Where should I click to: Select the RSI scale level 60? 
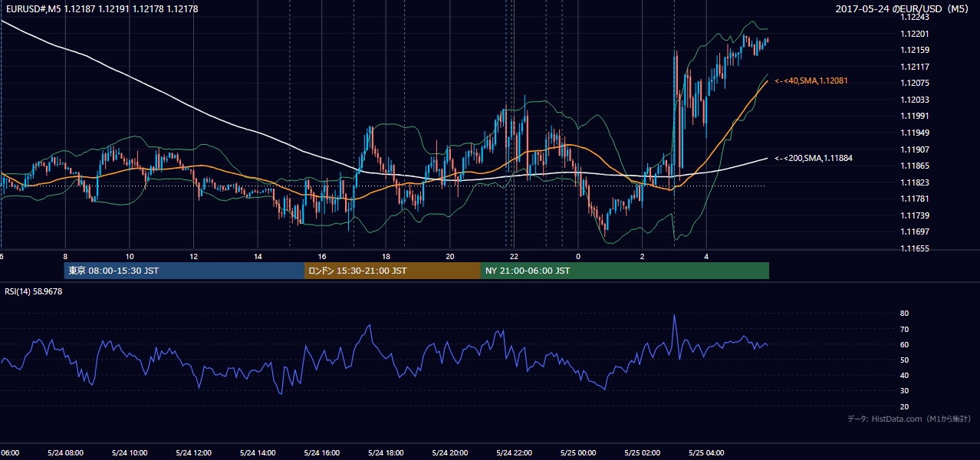point(904,344)
